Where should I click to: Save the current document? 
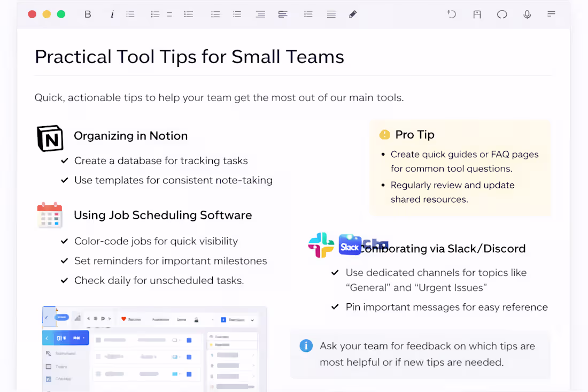(x=477, y=14)
